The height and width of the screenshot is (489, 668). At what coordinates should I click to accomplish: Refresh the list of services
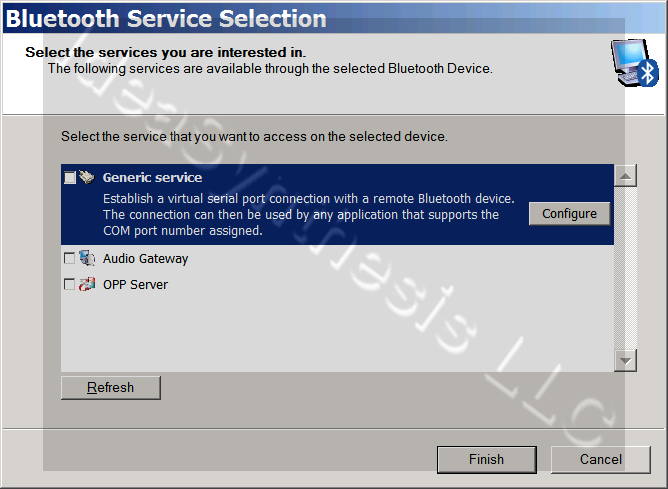point(110,387)
